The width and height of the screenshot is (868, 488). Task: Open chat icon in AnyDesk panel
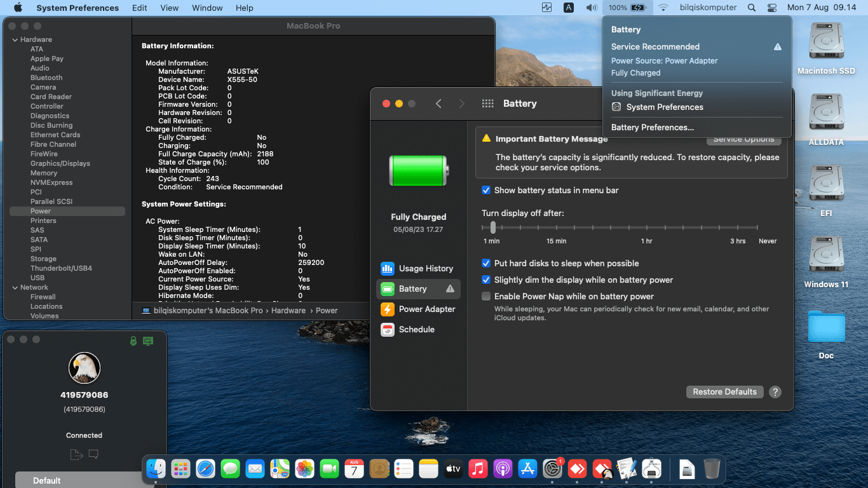coord(93,454)
